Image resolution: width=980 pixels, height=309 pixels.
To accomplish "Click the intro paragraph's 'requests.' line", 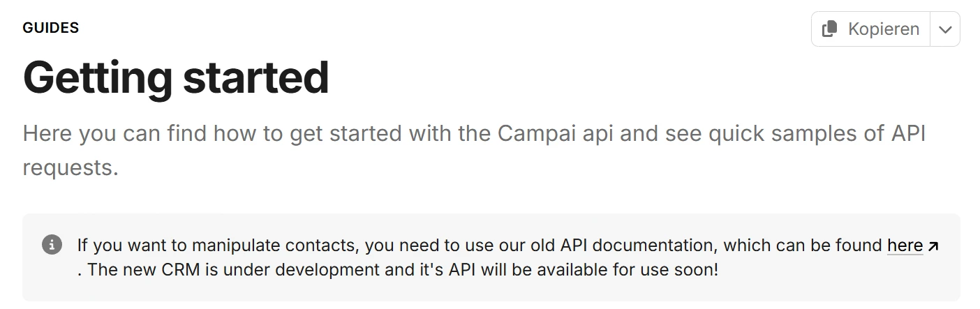I will (70, 168).
